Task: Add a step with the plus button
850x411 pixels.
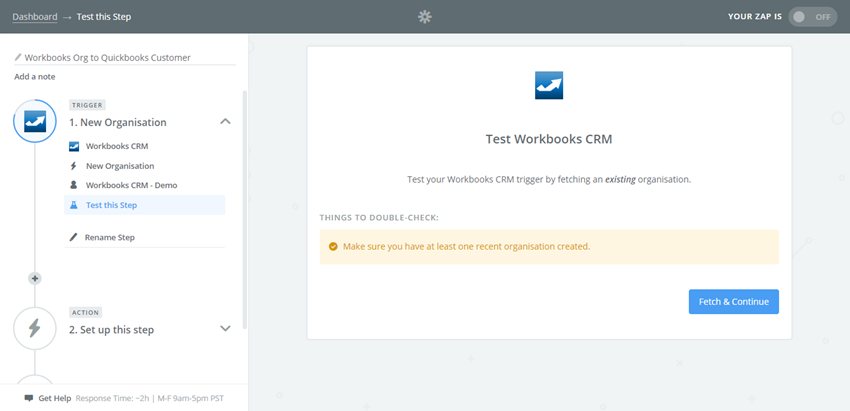Action: pos(35,279)
